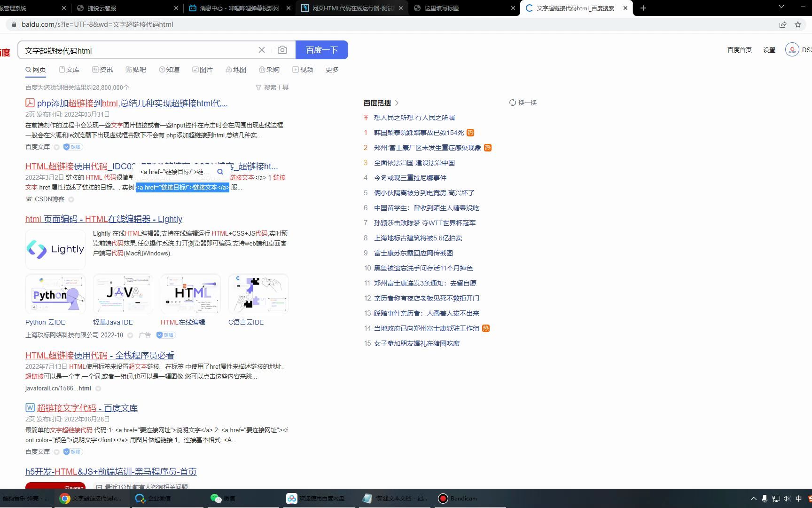Image resolution: width=812 pixels, height=508 pixels.
Task: Click the 百度文库 PDF result icon
Action: point(30,103)
